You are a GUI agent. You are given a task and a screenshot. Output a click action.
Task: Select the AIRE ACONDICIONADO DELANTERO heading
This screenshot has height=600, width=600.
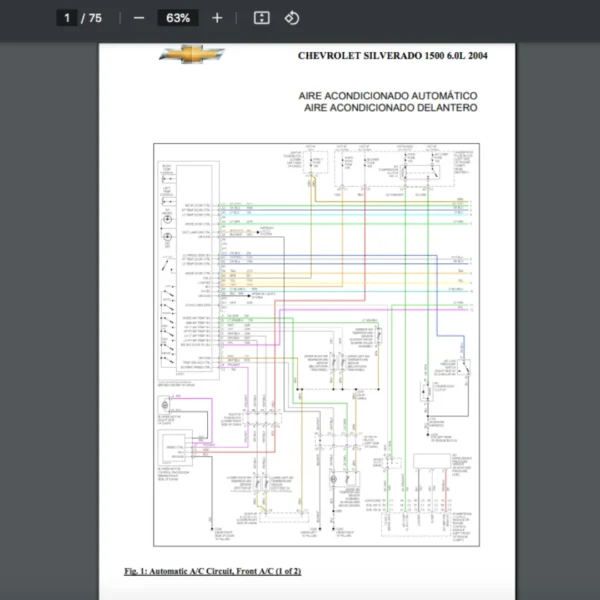390,108
